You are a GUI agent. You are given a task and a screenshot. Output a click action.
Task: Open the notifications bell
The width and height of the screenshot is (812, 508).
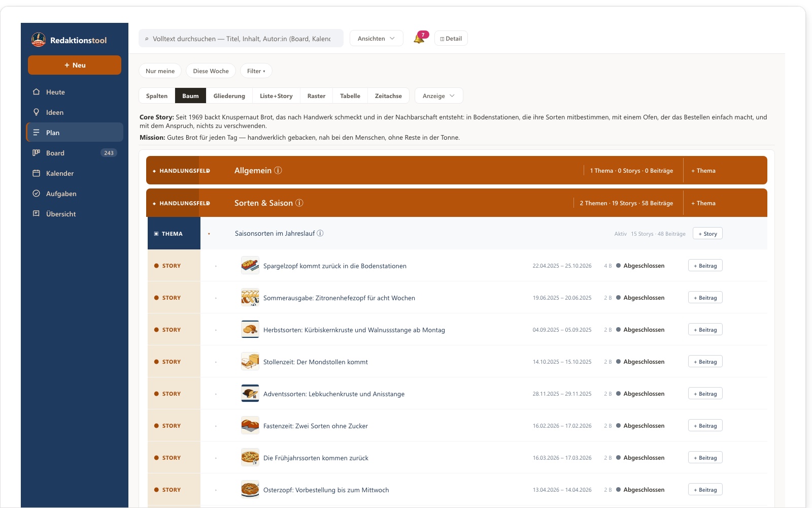pos(419,39)
